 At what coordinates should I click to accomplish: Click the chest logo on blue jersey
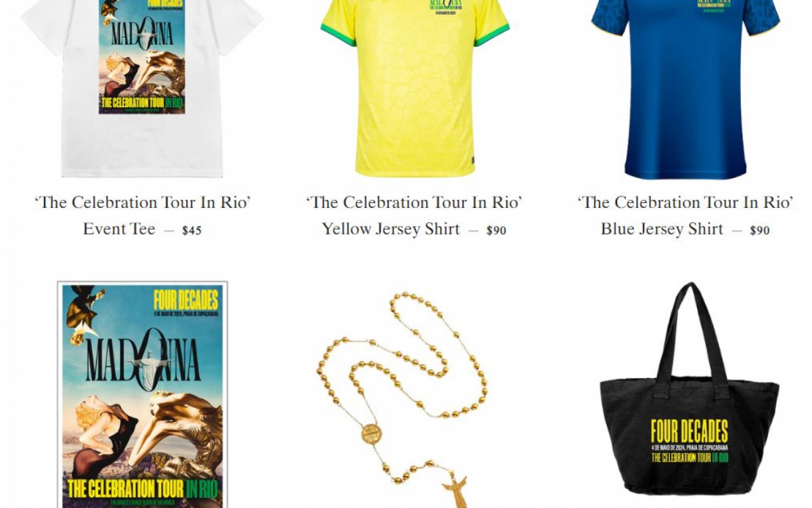tap(713, 6)
